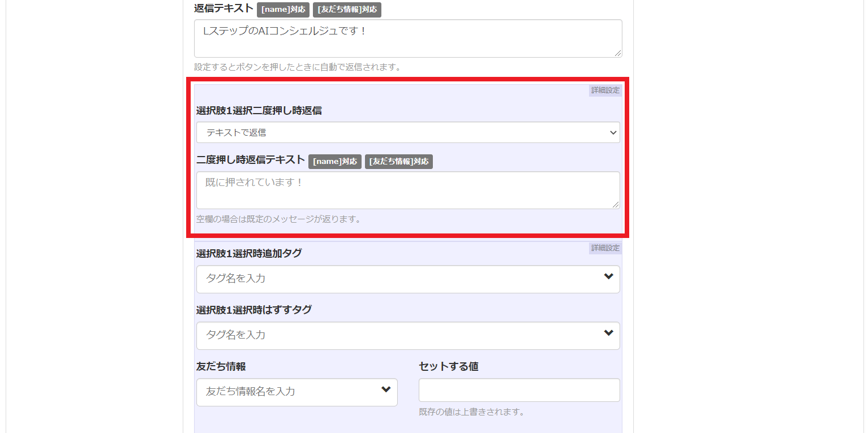
Task: Click the 選択肢1選択時追加タグ label
Action: click(249, 253)
